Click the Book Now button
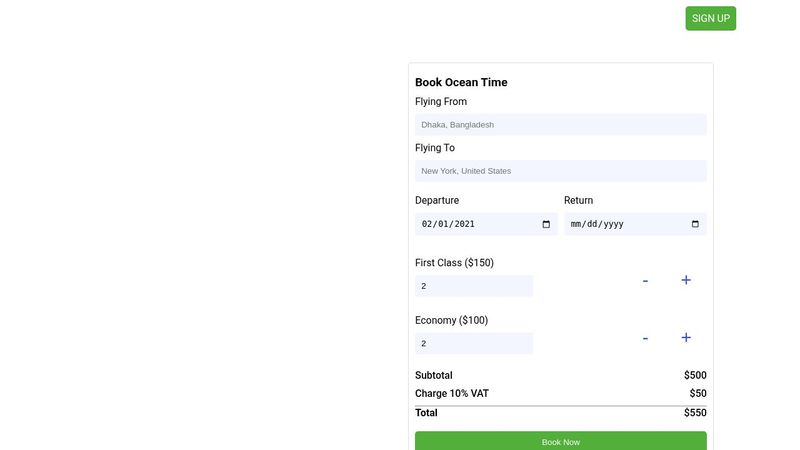Image resolution: width=800 pixels, height=450 pixels. 560,441
